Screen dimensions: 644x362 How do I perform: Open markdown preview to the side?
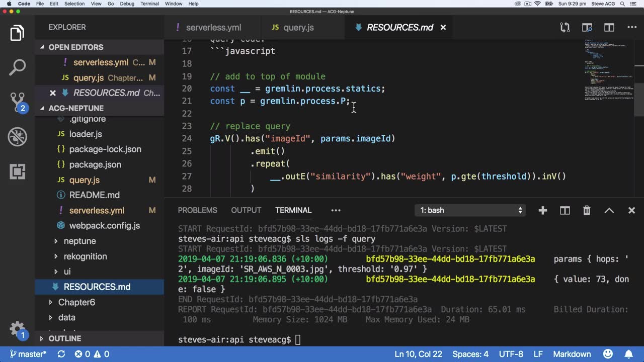[x=587, y=28]
